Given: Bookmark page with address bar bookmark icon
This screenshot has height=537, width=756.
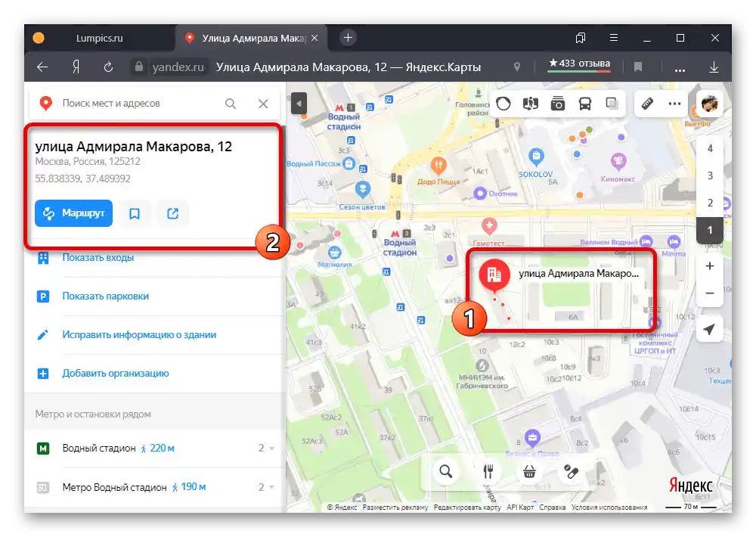Looking at the screenshot, I should [638, 67].
